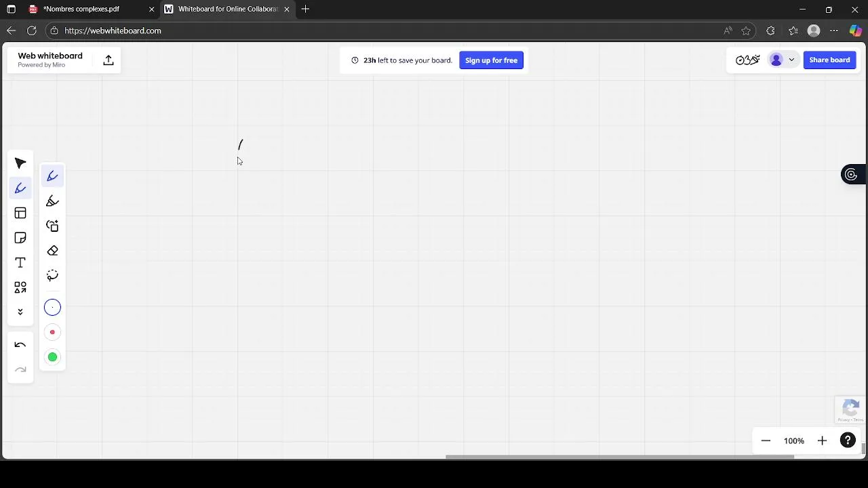The image size is (868, 488).
Task: Go back in browser
Action: [x=11, y=30]
